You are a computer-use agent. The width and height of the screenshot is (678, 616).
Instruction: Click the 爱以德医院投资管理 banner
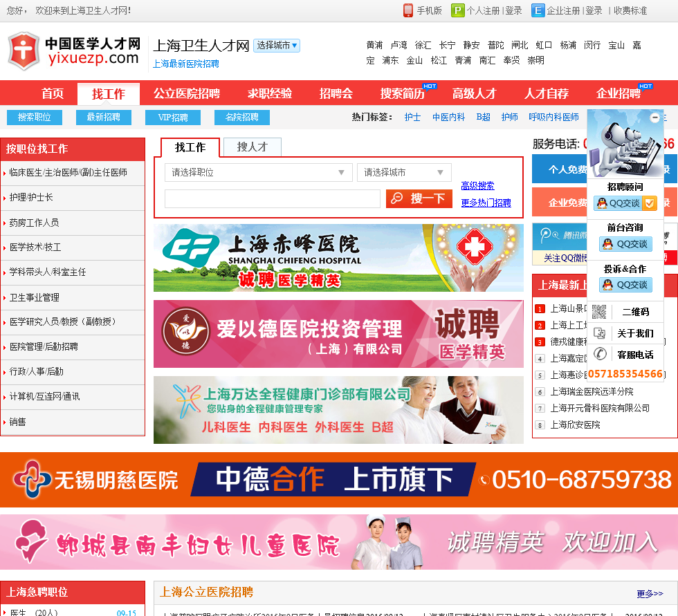point(338,334)
